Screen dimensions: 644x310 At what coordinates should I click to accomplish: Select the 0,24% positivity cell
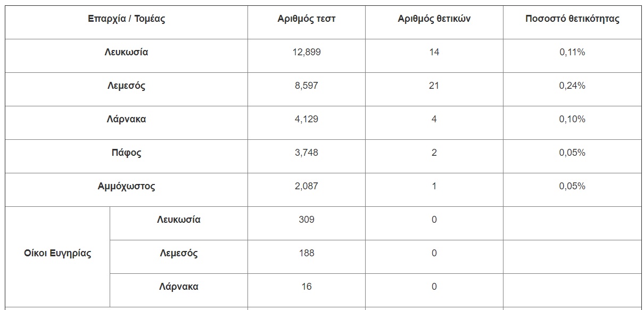point(572,86)
